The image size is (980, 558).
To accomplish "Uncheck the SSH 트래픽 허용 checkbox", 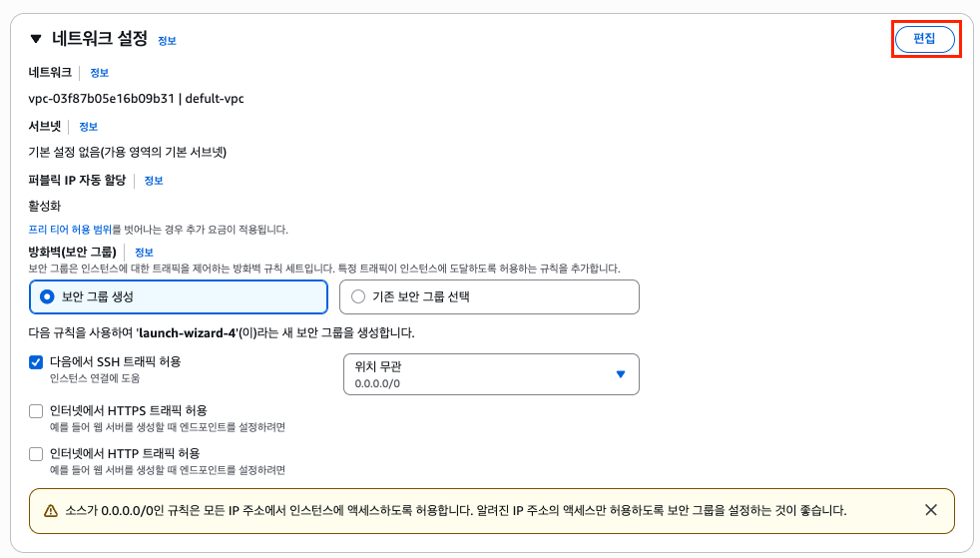I will pos(36,362).
